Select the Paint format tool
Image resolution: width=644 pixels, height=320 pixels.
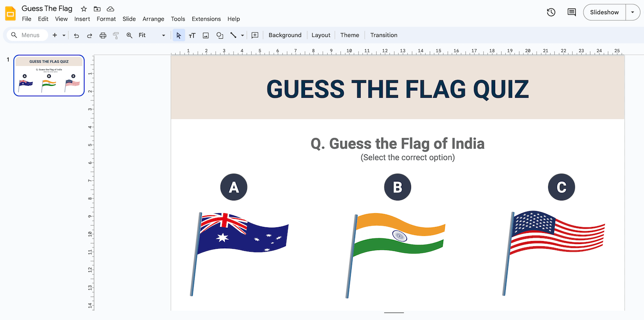pos(116,35)
